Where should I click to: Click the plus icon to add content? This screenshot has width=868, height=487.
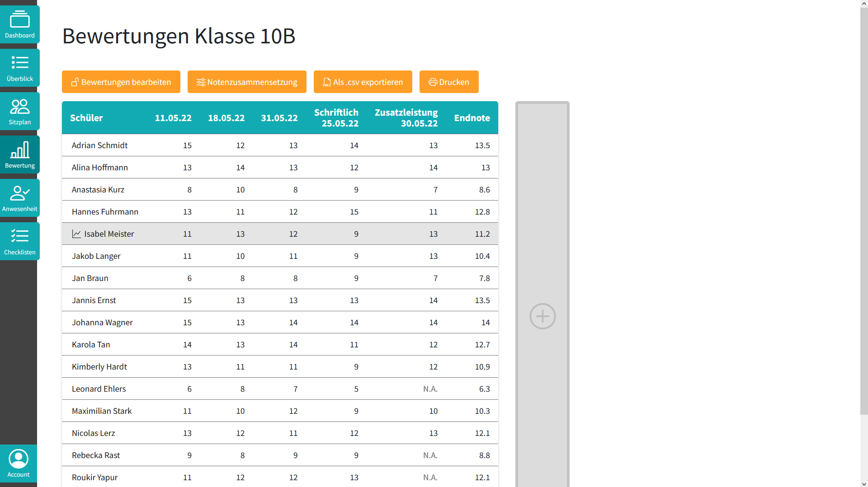542,316
